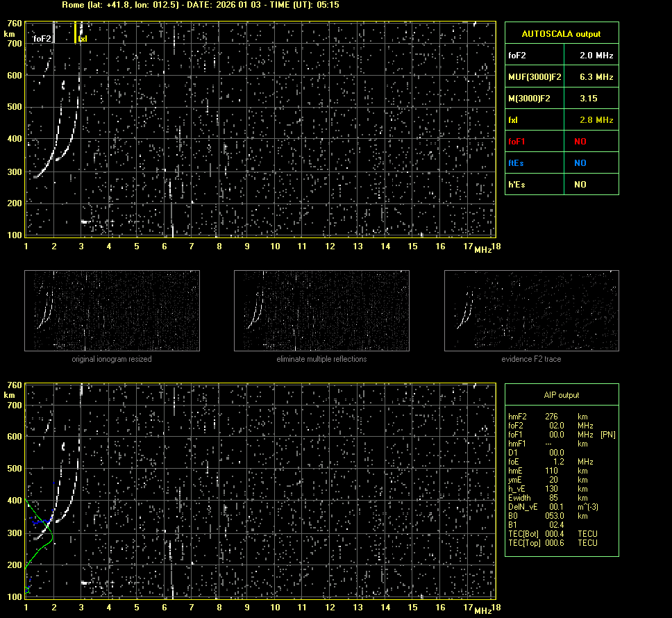
Task: Click the TEC[Top] value in AIP output
Action: pos(555,542)
